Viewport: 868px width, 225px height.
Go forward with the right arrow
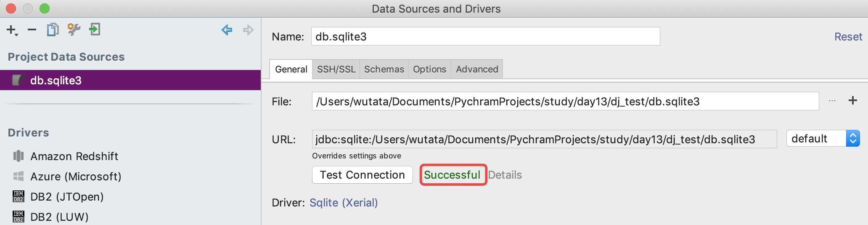248,30
